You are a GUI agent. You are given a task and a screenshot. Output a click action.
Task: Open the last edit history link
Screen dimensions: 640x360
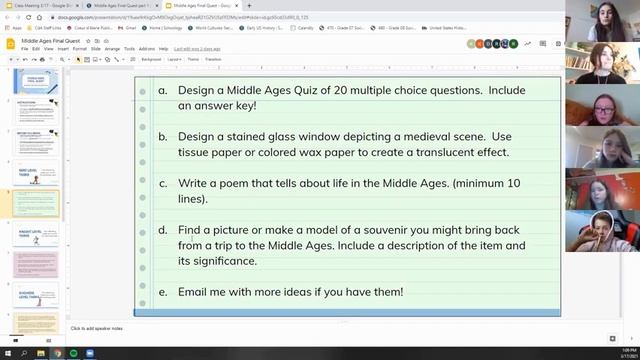pyautogui.click(x=197, y=49)
